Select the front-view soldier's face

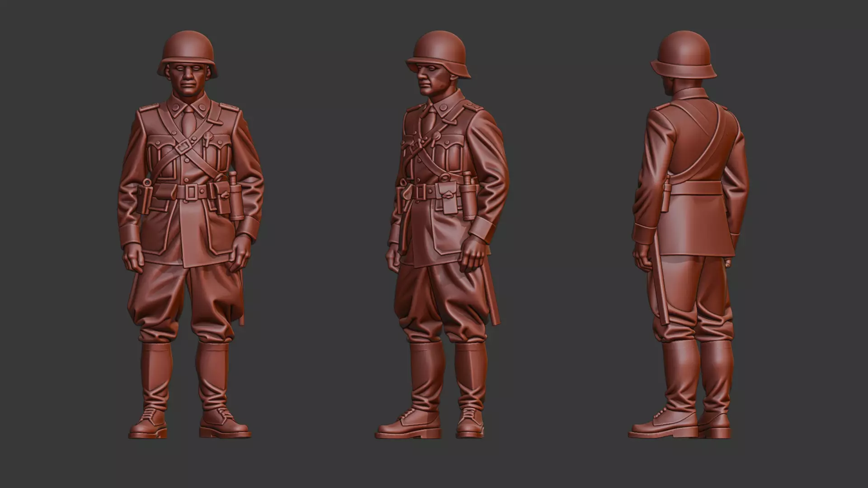[x=186, y=81]
